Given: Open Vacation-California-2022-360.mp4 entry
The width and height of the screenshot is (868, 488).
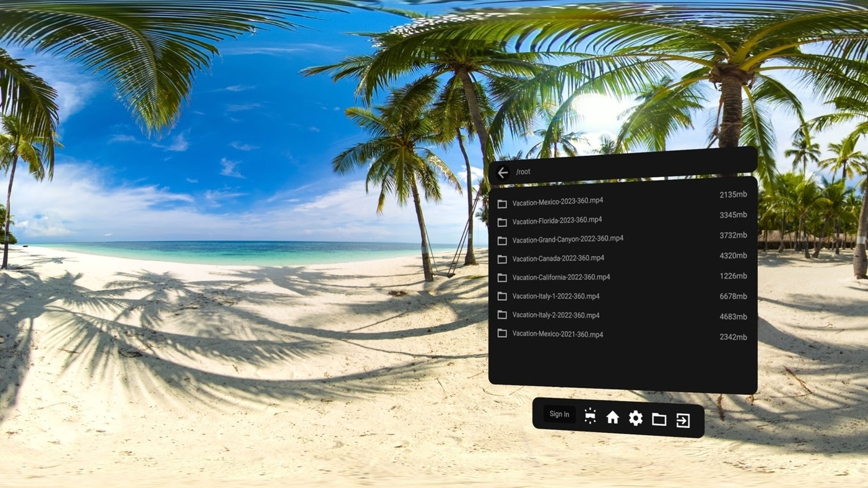Looking at the screenshot, I should click(x=622, y=277).
